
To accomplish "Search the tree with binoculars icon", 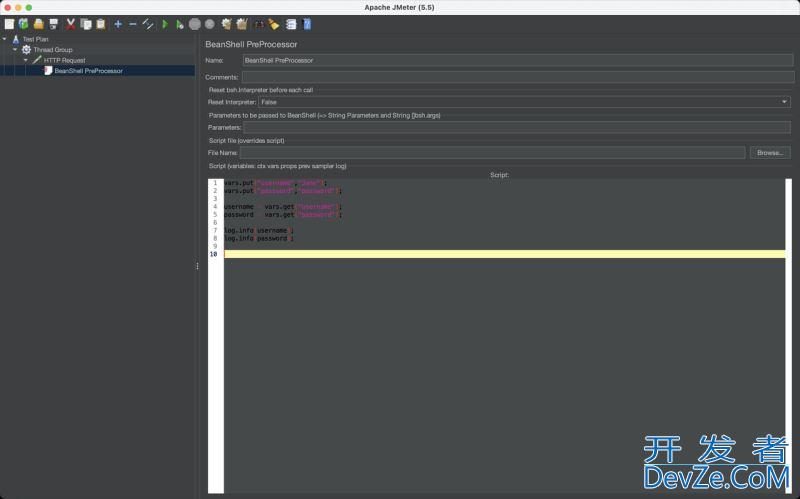I will pyautogui.click(x=259, y=24).
